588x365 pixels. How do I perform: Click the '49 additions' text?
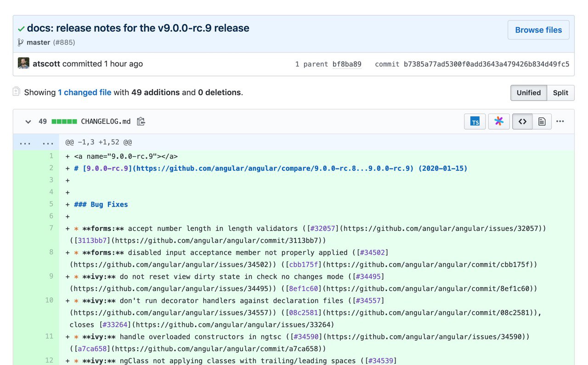[155, 92]
